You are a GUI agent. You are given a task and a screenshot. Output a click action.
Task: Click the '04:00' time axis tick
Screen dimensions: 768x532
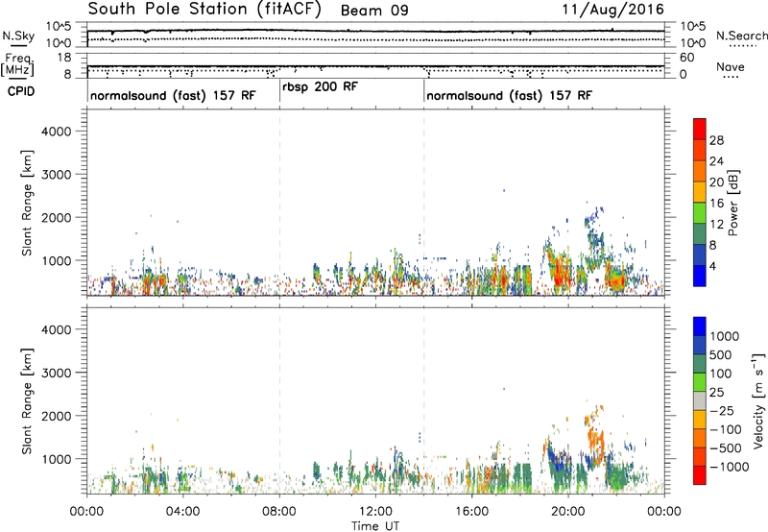coord(183,512)
